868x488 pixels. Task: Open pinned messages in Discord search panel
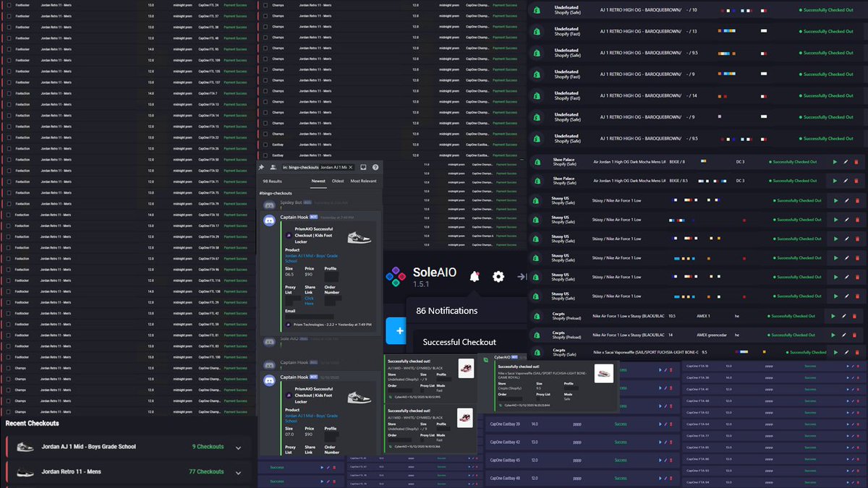[x=261, y=167]
